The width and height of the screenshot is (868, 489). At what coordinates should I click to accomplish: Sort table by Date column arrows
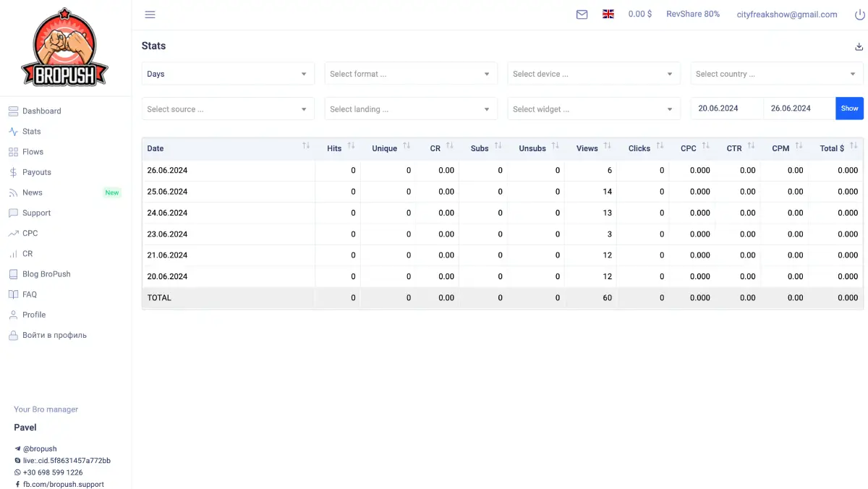(x=306, y=146)
